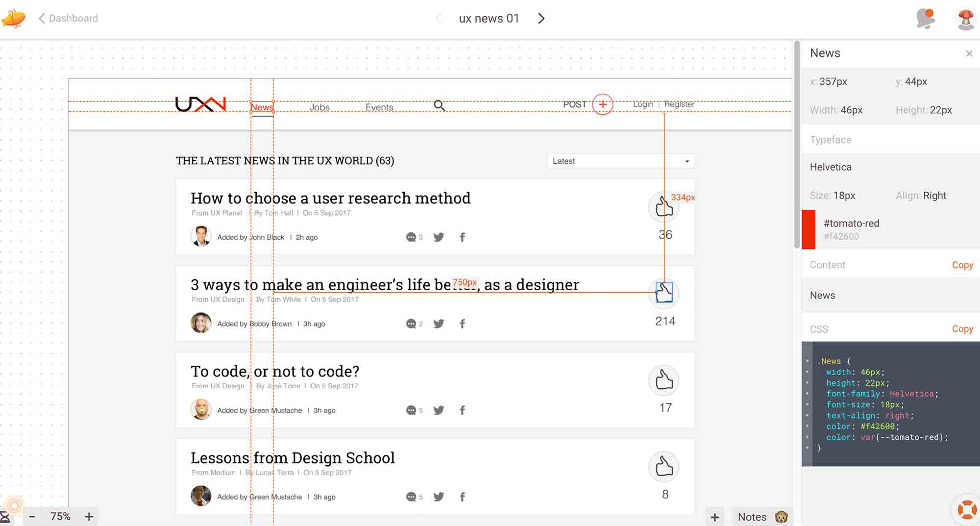Screen dimensions: 980x526
Task: Copy the CSS code snippet
Action: (x=962, y=329)
